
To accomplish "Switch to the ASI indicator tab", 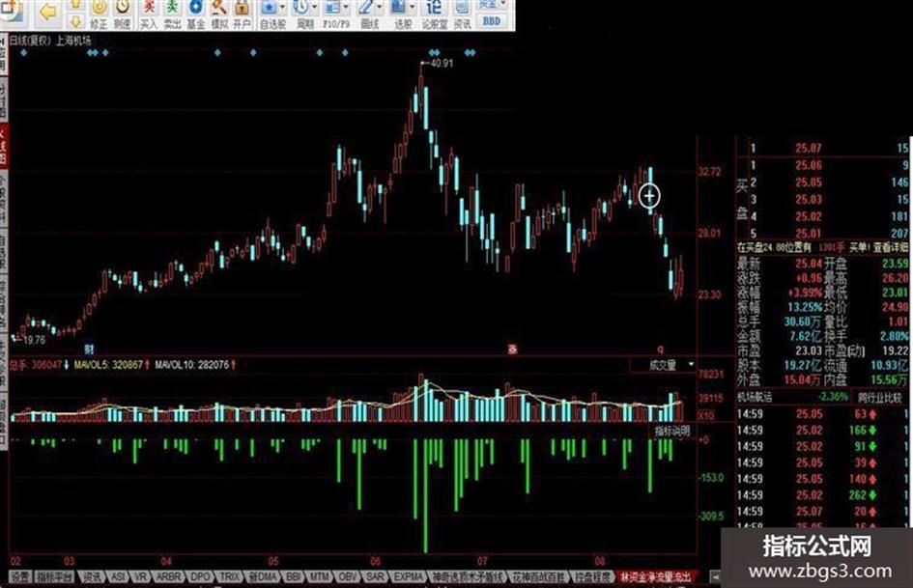I will [x=118, y=577].
